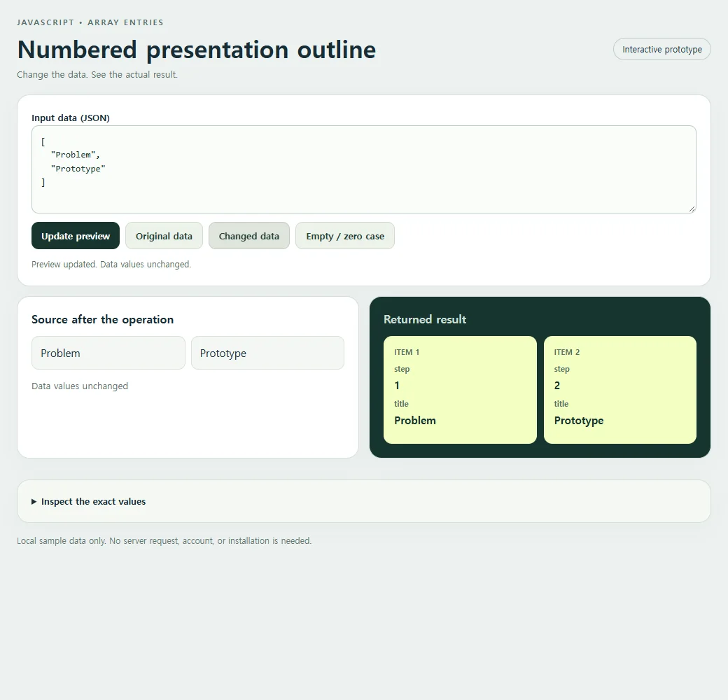Viewport: 728px width, 700px height.
Task: Click the 'Change the data. See the actual result.' subtitle
Action: pyautogui.click(x=97, y=74)
